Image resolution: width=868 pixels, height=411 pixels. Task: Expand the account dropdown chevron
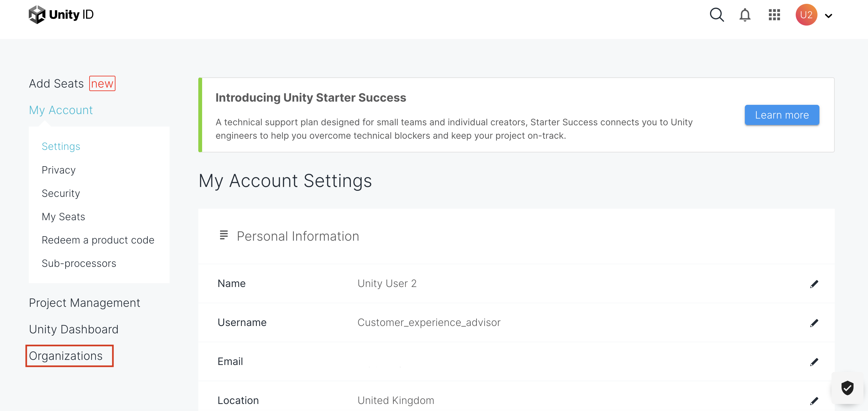click(x=828, y=16)
